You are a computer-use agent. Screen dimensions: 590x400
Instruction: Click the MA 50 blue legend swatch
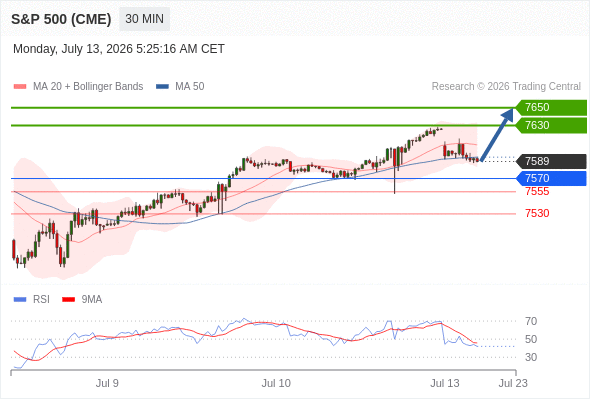coord(162,87)
